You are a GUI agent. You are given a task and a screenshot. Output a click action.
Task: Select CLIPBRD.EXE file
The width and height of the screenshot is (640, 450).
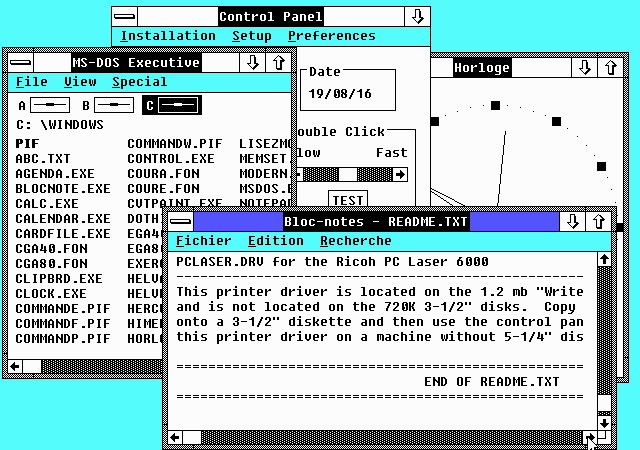click(x=59, y=278)
